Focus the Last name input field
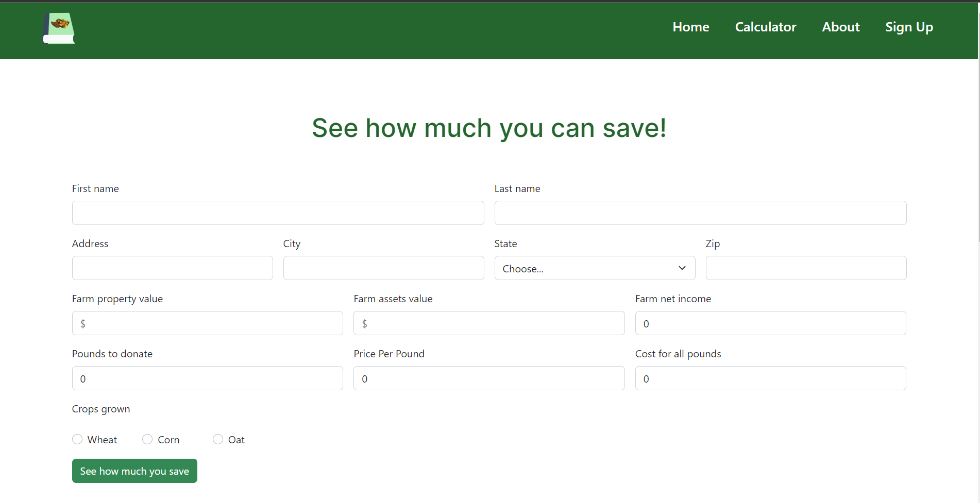 click(x=700, y=213)
